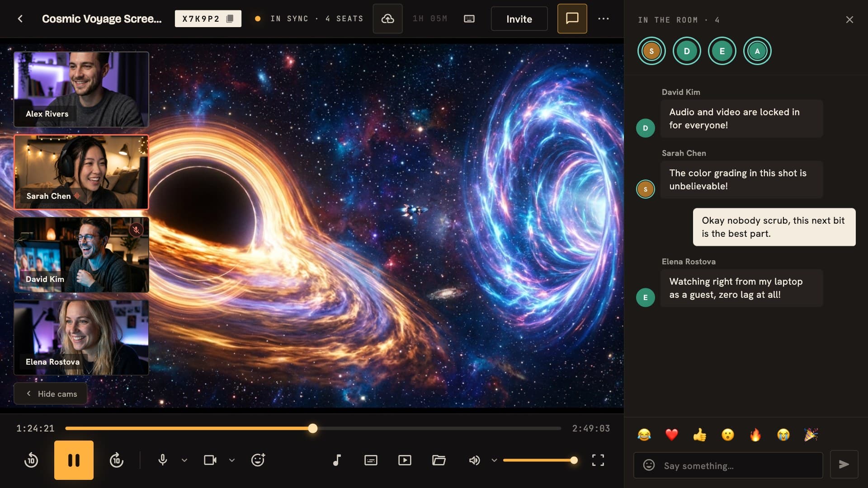The image size is (868, 488).
Task: Send the heart reaction
Action: coord(672,435)
